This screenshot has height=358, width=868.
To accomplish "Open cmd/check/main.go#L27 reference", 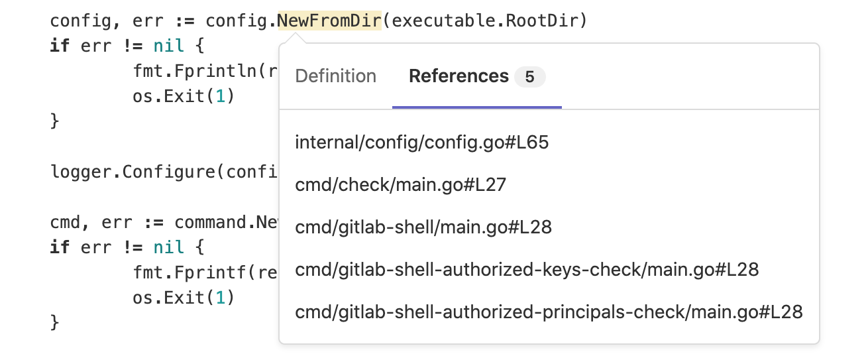I will coord(400,184).
